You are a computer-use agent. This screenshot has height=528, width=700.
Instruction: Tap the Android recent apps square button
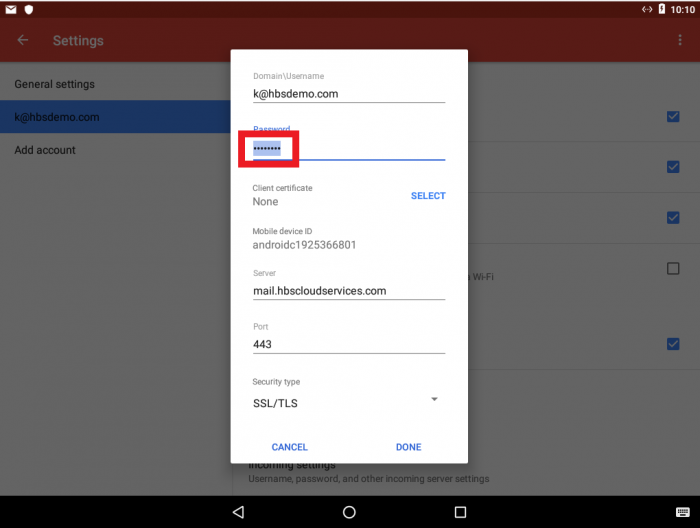pos(460,512)
